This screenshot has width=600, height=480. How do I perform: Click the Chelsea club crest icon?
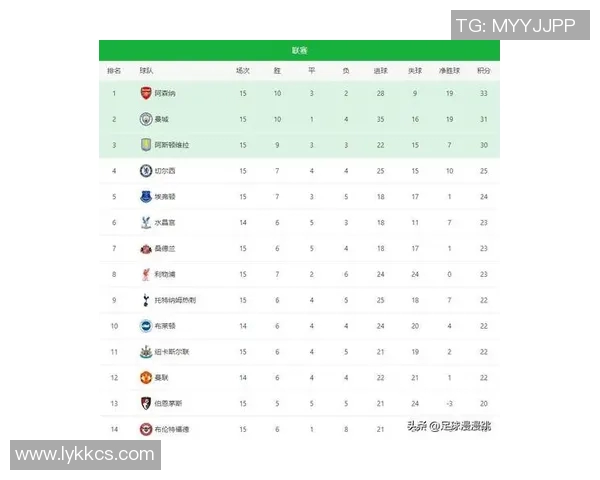click(146, 171)
